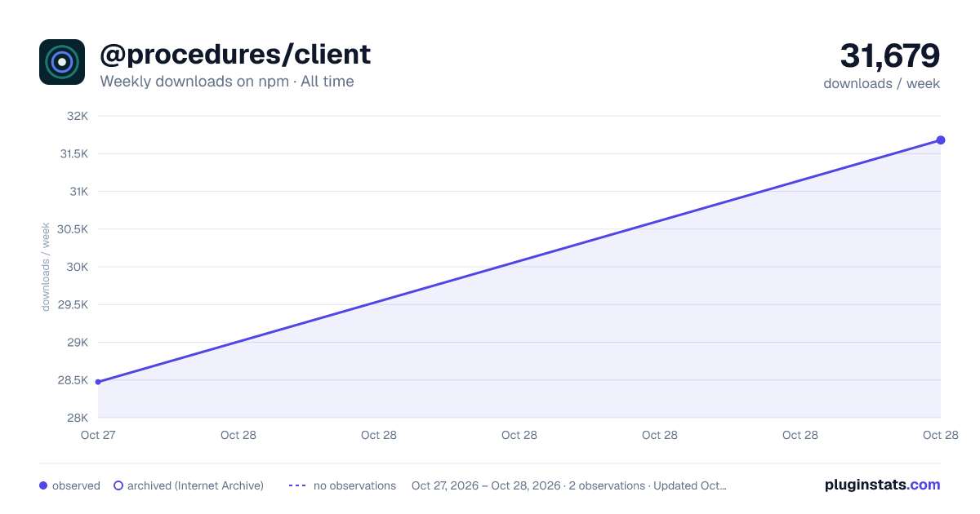Click the 32K y-axis label

tap(78, 116)
